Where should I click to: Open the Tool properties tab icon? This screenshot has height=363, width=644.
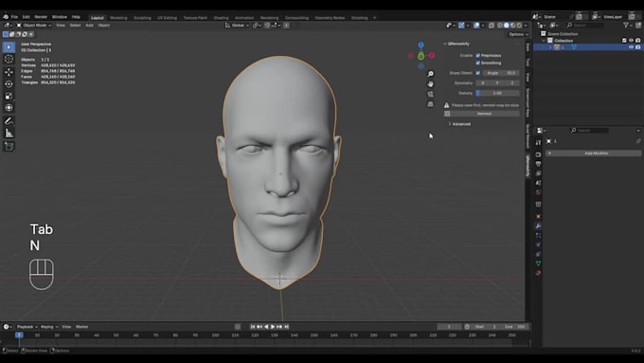(x=538, y=143)
